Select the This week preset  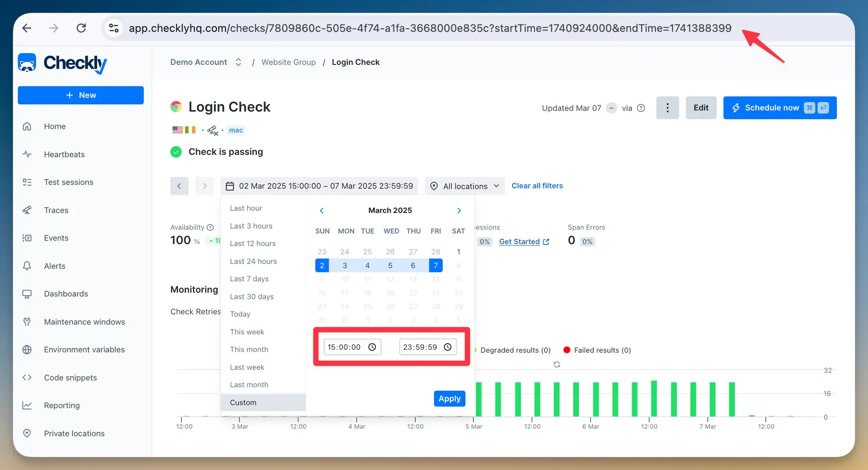point(263,332)
